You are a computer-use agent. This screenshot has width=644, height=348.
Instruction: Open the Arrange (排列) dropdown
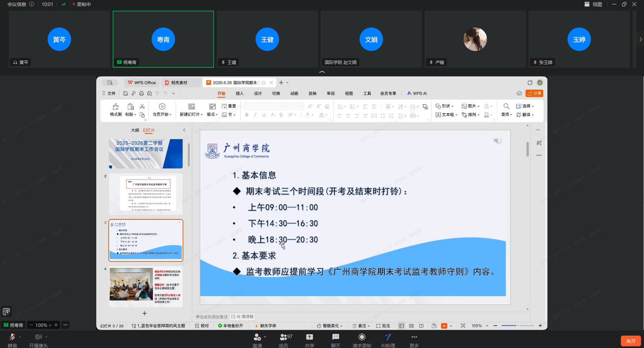(x=471, y=115)
